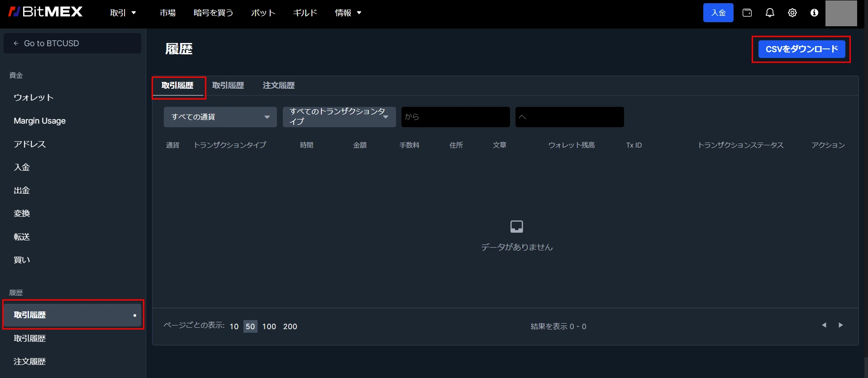This screenshot has width=868, height=378.
Task: Click the BitMEX logo
Action: (x=45, y=12)
